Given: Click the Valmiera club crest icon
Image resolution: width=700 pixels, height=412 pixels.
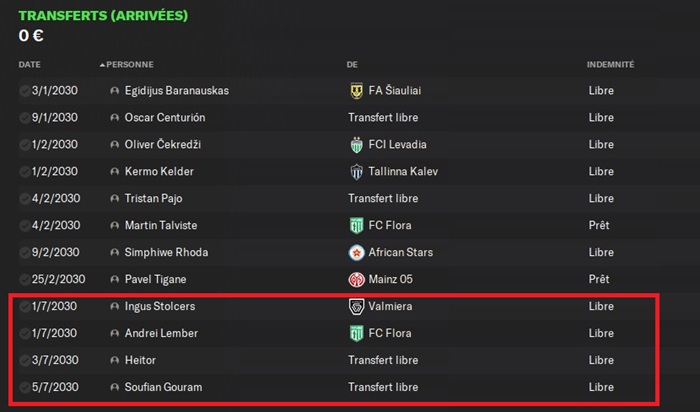Looking at the screenshot, I should (356, 307).
